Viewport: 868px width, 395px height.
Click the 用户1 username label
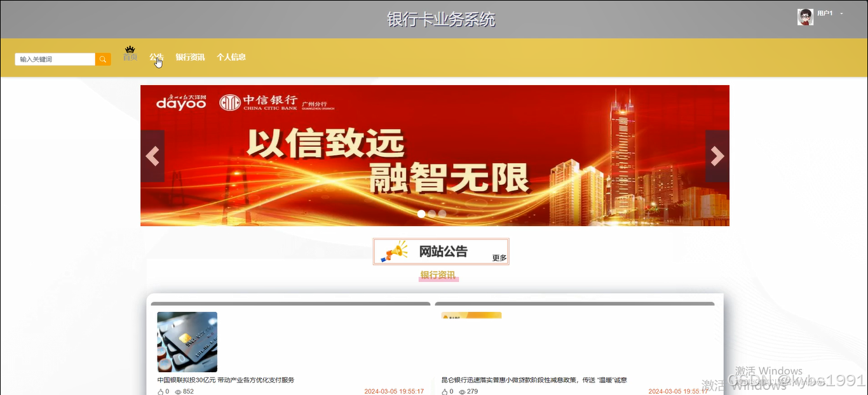point(825,13)
